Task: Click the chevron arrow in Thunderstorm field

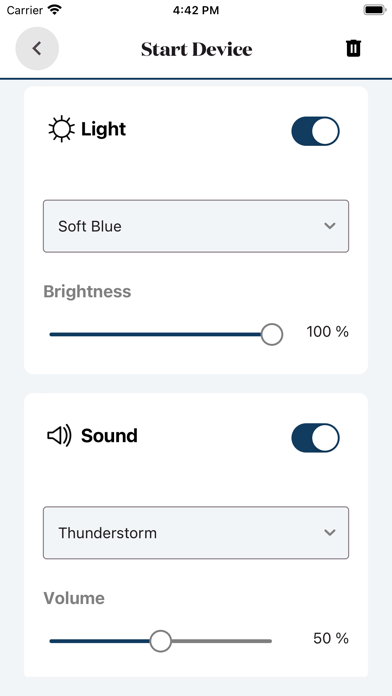Action: (x=329, y=532)
